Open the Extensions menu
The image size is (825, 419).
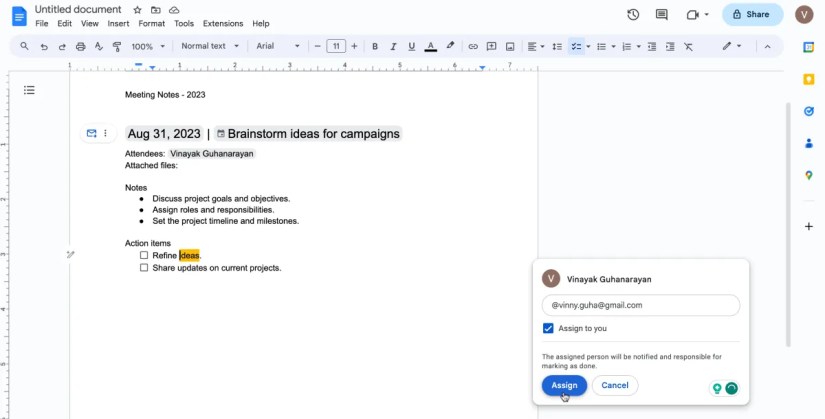coord(223,24)
